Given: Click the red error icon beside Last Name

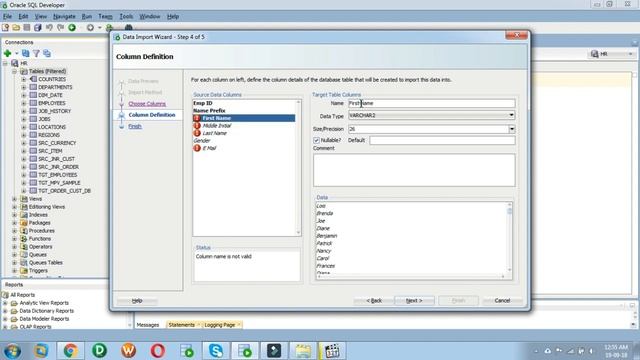Looking at the screenshot, I should [x=197, y=133].
